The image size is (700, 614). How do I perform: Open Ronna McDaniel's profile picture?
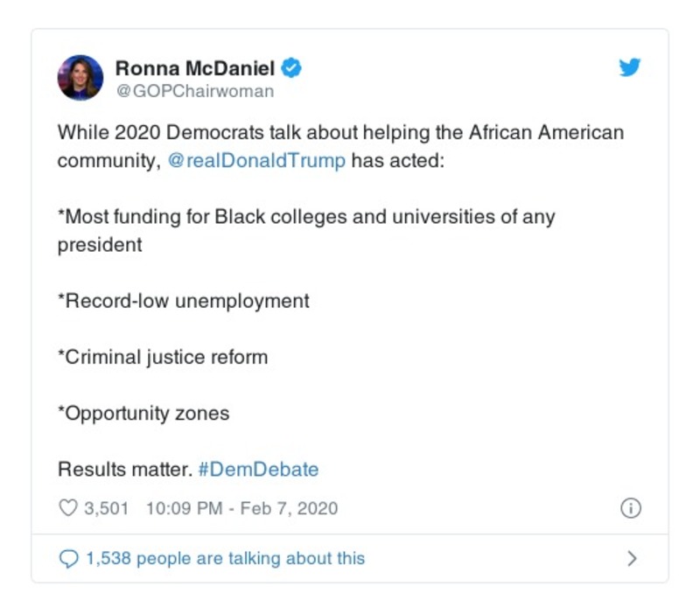(80, 77)
